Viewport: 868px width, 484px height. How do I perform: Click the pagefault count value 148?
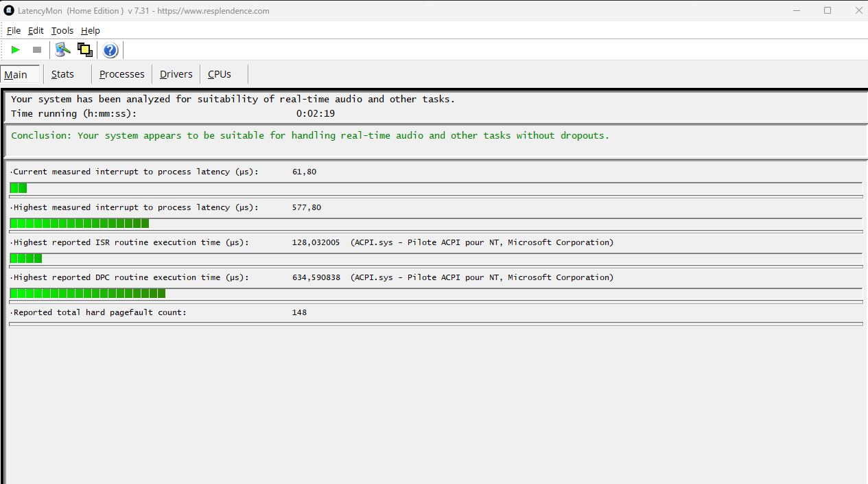point(299,312)
